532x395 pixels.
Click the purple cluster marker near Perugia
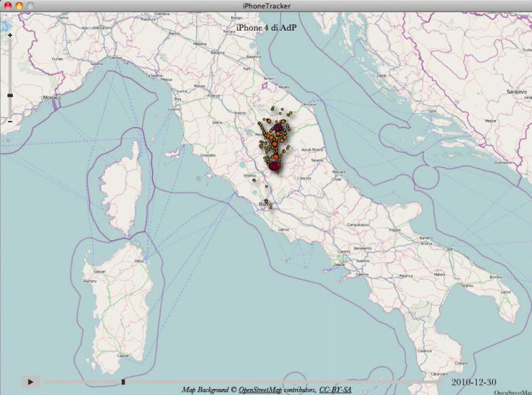pyautogui.click(x=279, y=127)
